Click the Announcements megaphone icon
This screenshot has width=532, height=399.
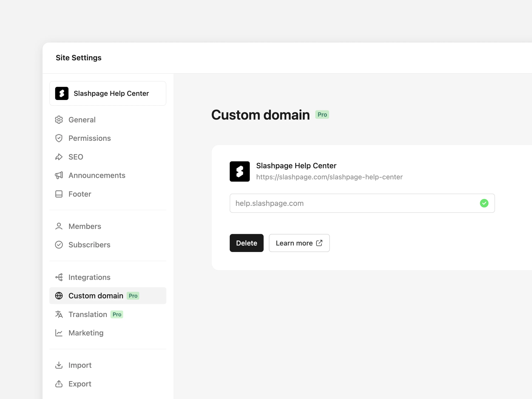[x=59, y=175]
